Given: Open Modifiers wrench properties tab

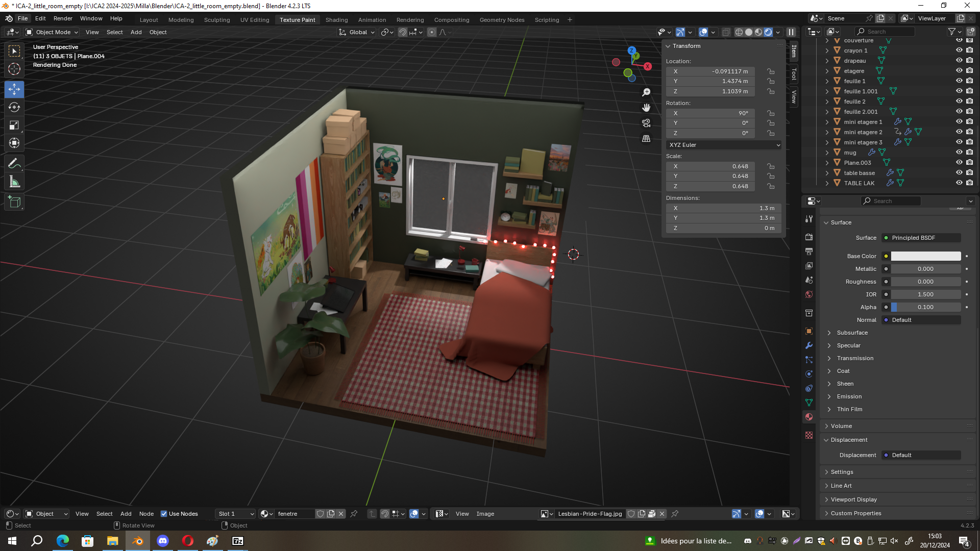Looking at the screenshot, I should 809,345.
